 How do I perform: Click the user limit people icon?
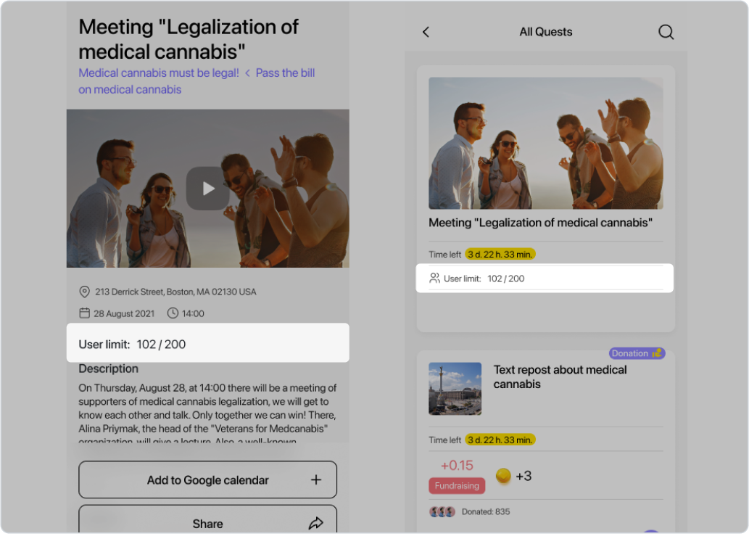pyautogui.click(x=435, y=278)
